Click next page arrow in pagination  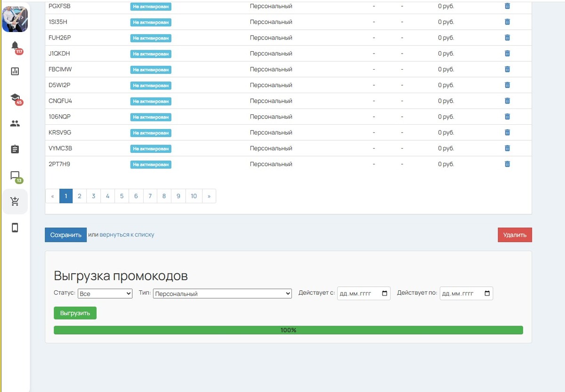pos(209,196)
